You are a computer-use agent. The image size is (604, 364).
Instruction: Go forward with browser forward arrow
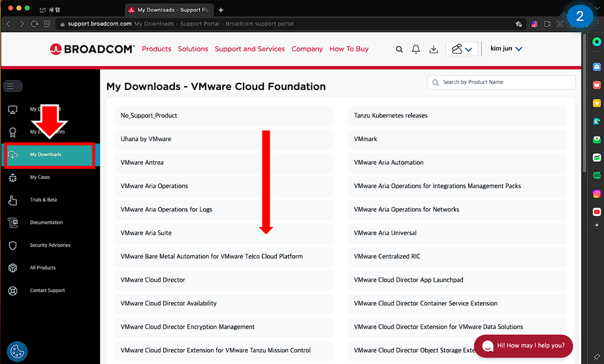[22, 24]
